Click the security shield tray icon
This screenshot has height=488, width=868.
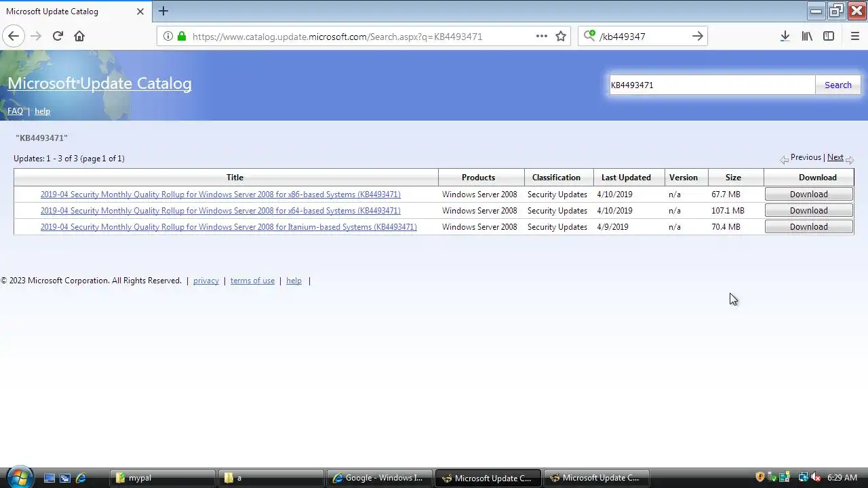point(760,477)
